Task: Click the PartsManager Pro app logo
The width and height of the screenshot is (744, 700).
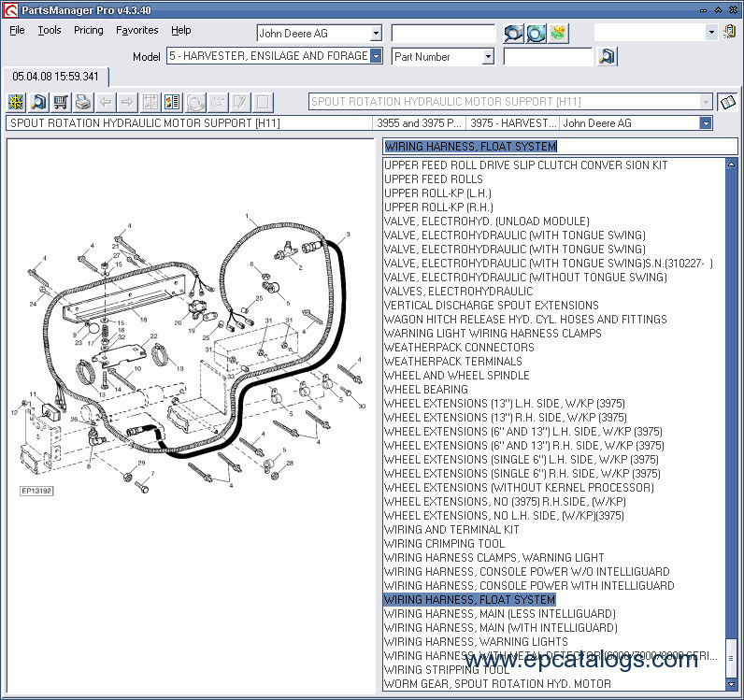Action: (x=10, y=10)
